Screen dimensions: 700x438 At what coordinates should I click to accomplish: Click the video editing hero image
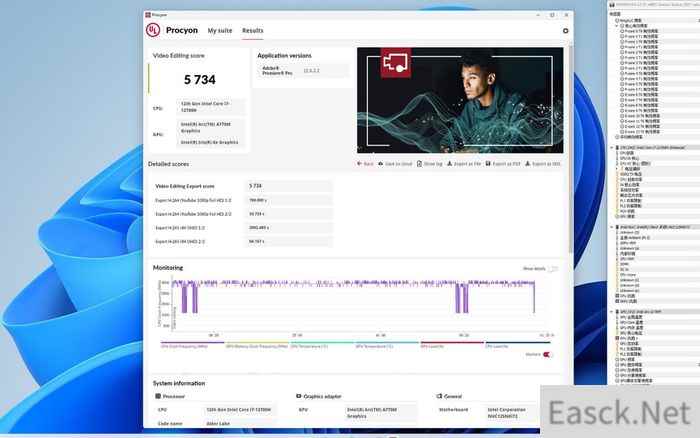[460, 100]
